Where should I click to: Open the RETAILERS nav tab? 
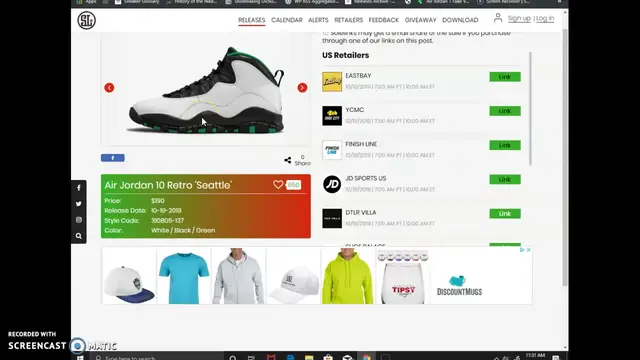coord(349,20)
